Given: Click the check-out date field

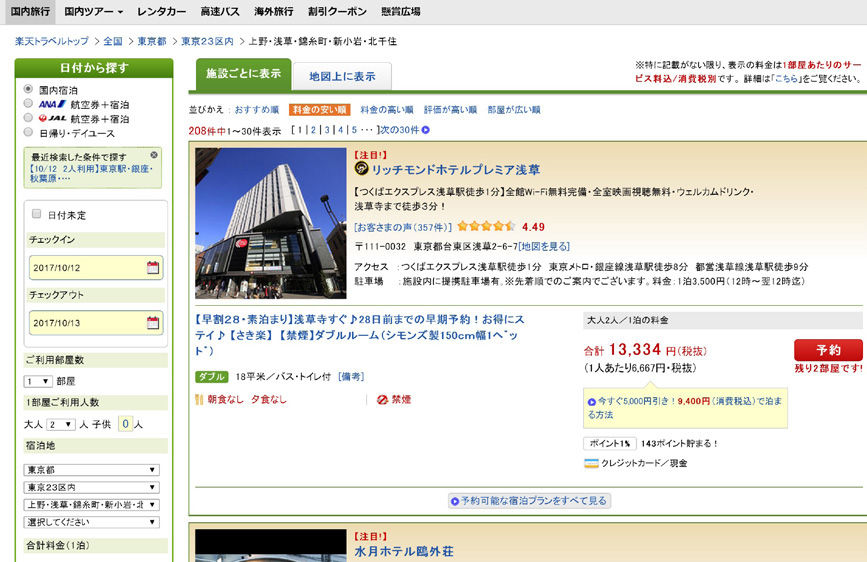Looking at the screenshot, I should click(x=96, y=323).
